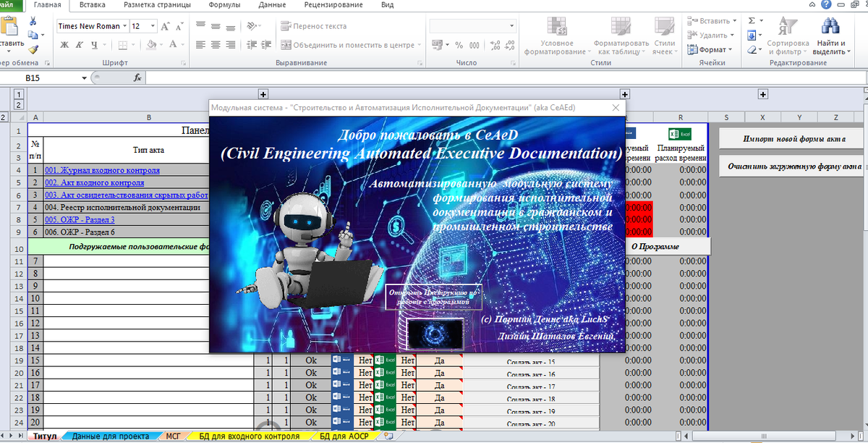Toggle underline (Ч) formatting

[x=94, y=45]
